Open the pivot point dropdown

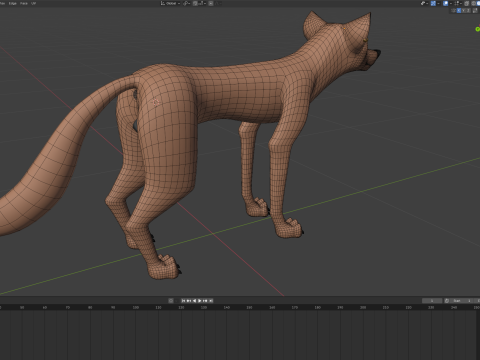click(186, 3)
